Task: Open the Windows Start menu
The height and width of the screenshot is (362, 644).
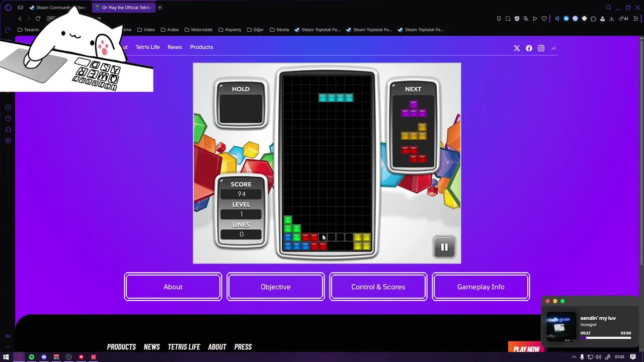Action: click(6, 357)
